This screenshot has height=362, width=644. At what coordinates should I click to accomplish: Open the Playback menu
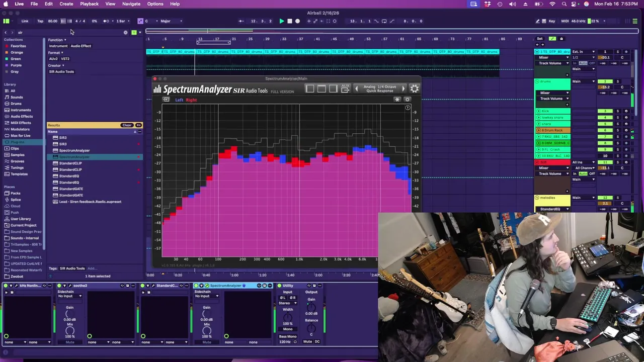coord(89,4)
